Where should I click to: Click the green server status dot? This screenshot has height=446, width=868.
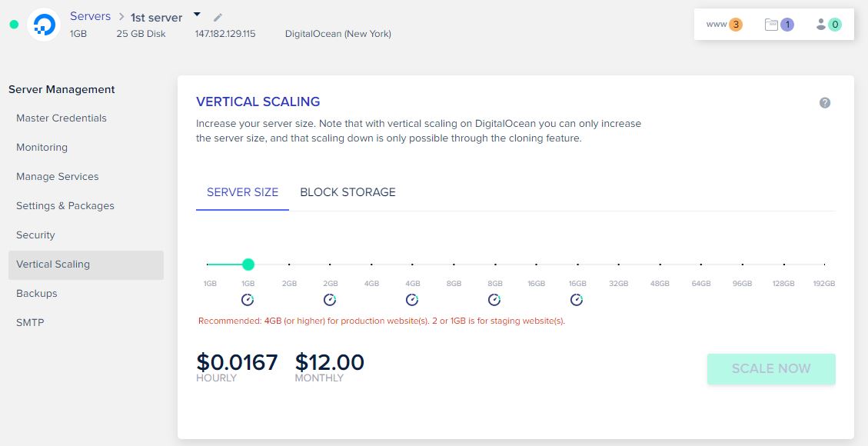pyautogui.click(x=12, y=24)
